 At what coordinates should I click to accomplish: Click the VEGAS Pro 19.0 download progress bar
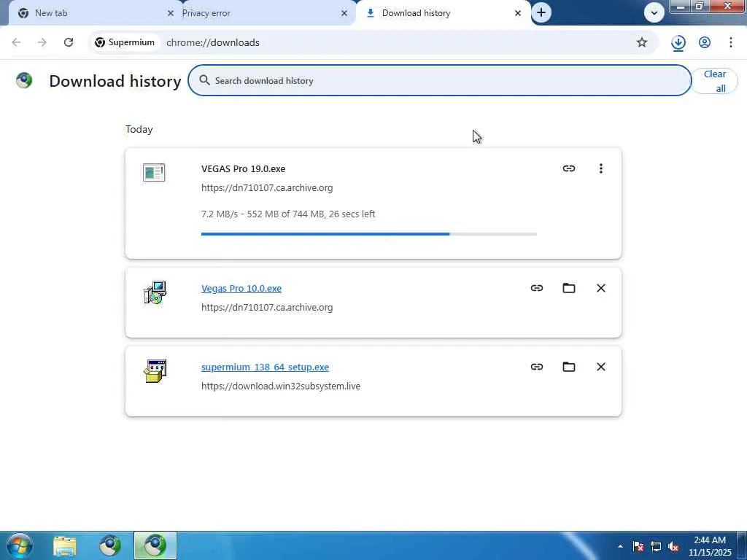coord(368,234)
